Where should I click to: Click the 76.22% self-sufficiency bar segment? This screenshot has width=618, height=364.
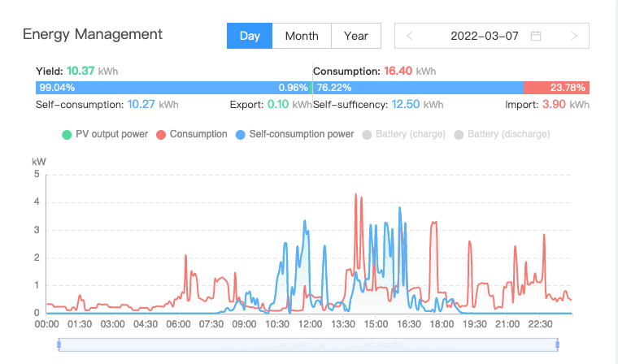click(x=418, y=88)
